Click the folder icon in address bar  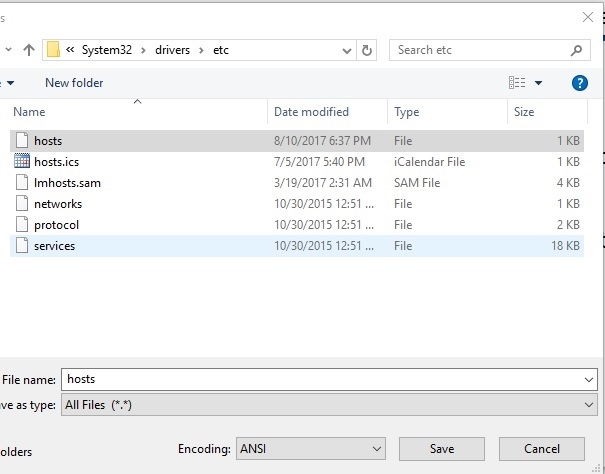53,50
